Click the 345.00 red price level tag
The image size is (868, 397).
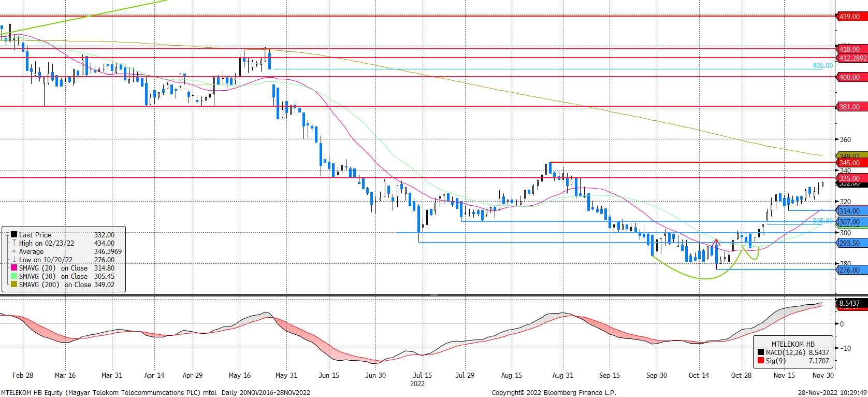[852, 163]
